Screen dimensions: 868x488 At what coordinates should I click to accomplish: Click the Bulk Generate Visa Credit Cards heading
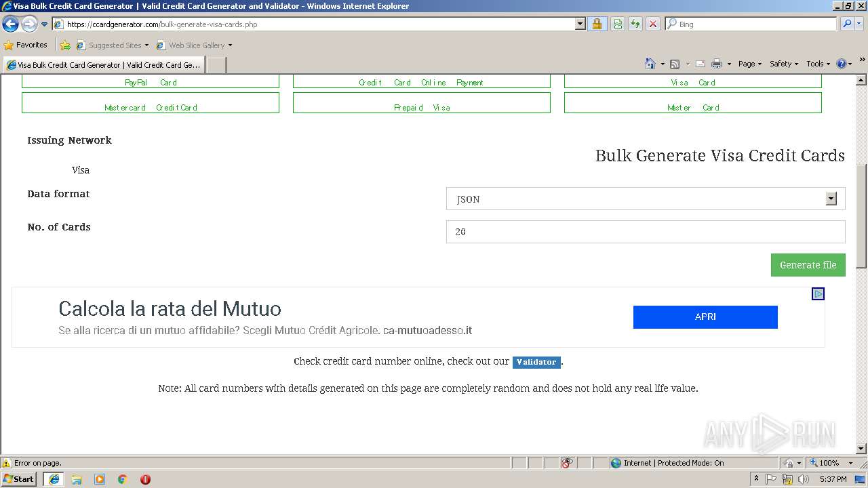[x=720, y=155]
